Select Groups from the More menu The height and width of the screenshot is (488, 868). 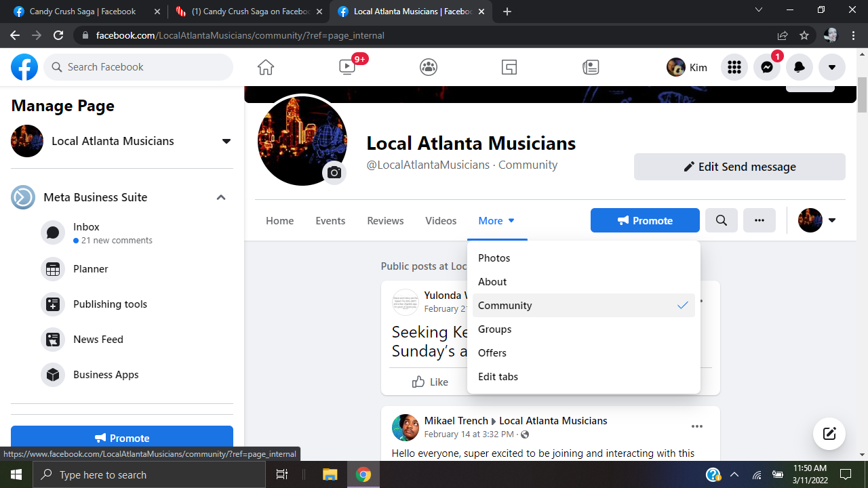click(584, 329)
